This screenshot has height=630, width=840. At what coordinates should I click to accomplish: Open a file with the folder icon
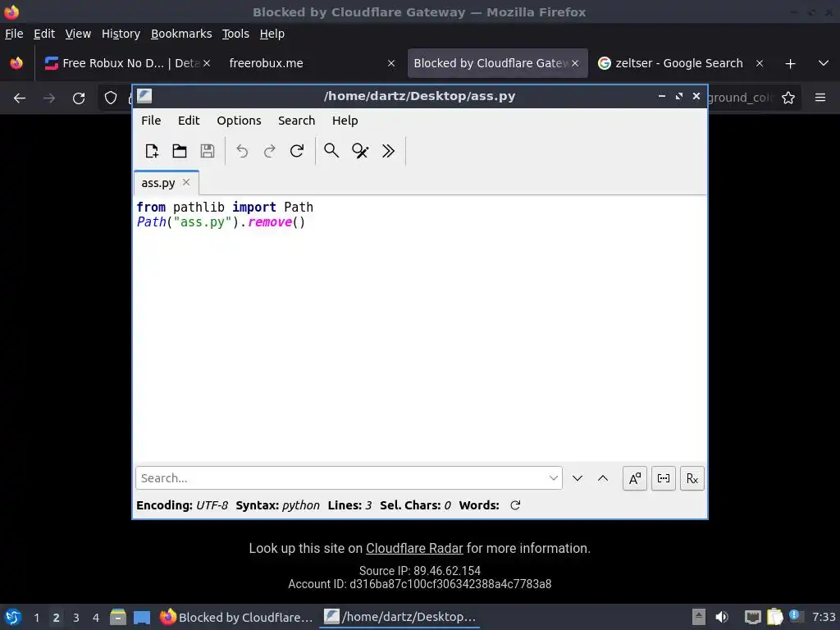pyautogui.click(x=180, y=151)
